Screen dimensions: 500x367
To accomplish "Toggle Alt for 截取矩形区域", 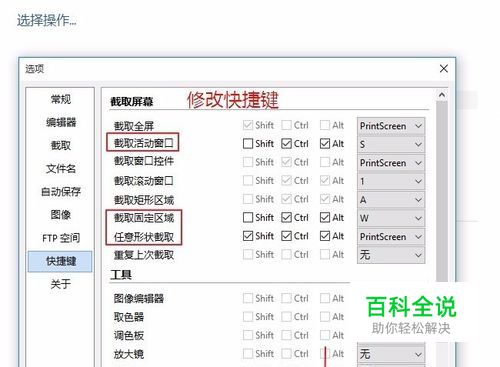I will point(325,199).
